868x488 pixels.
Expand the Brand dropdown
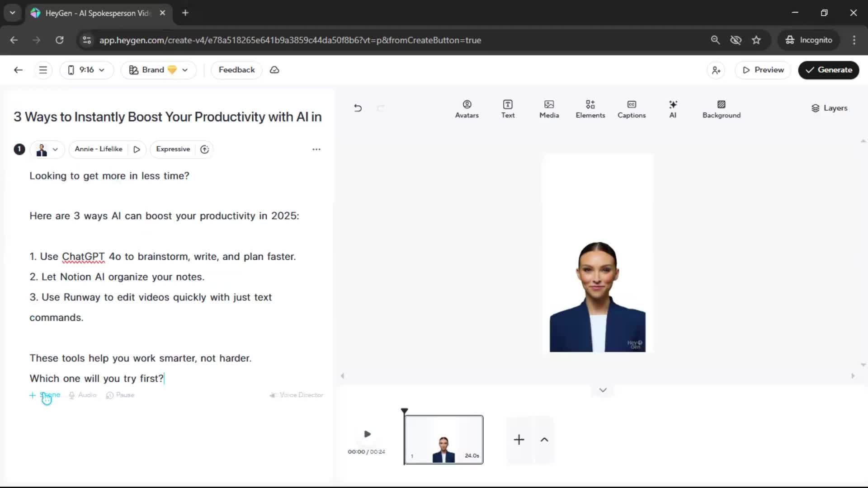158,70
